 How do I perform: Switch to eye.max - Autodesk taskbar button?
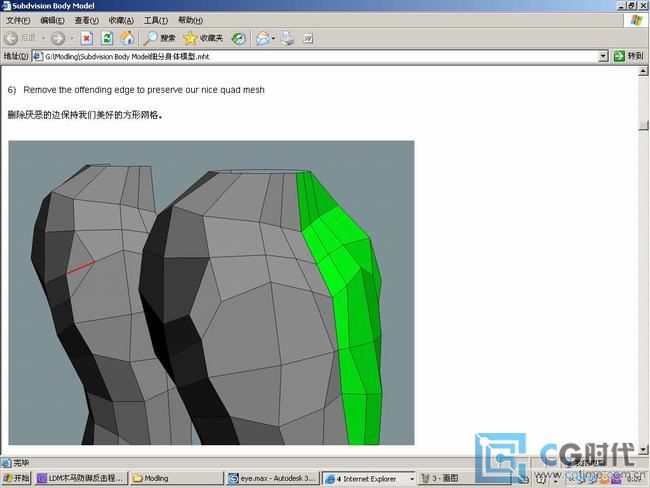click(x=273, y=478)
